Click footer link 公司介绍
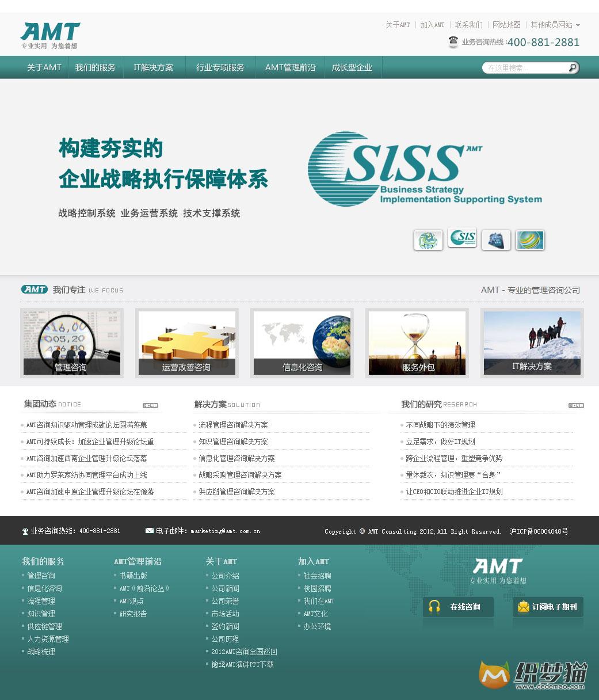This screenshot has width=599, height=700. coord(226,576)
